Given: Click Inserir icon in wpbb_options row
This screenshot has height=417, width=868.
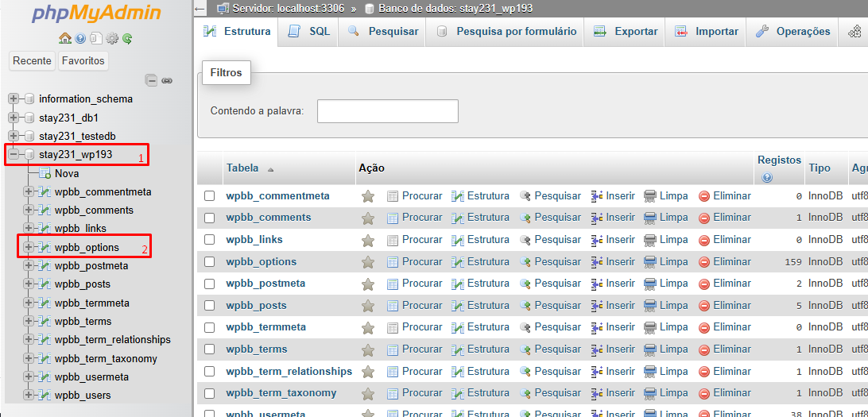Looking at the screenshot, I should [x=597, y=261].
